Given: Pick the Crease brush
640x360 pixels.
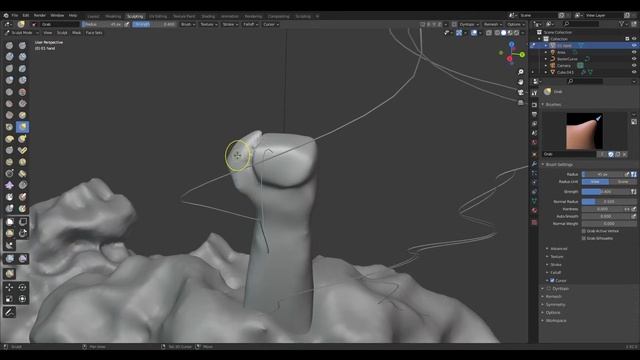Looking at the screenshot, I should (9, 92).
